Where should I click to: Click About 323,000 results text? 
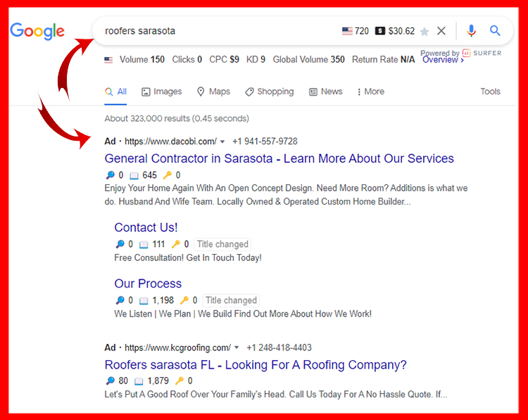point(177,118)
